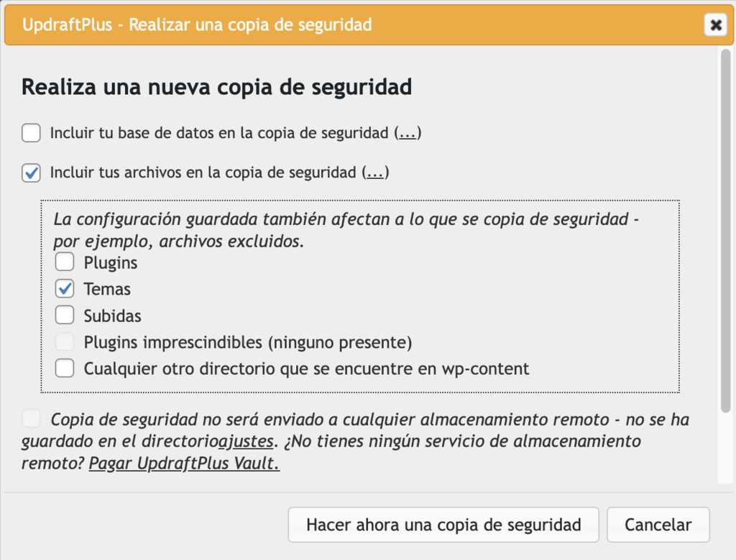The width and height of the screenshot is (736, 560).
Task: Select "Plugins imprescindibles" checkbox
Action: pos(64,341)
